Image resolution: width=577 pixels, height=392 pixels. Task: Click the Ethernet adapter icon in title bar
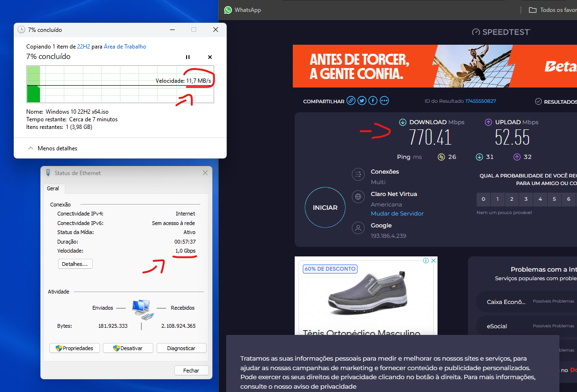pyautogui.click(x=48, y=173)
